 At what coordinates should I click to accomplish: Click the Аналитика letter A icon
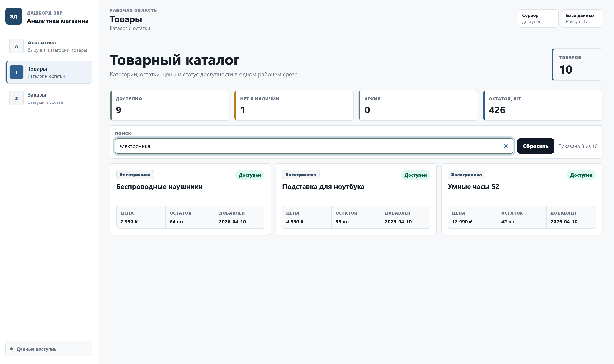coord(17,46)
